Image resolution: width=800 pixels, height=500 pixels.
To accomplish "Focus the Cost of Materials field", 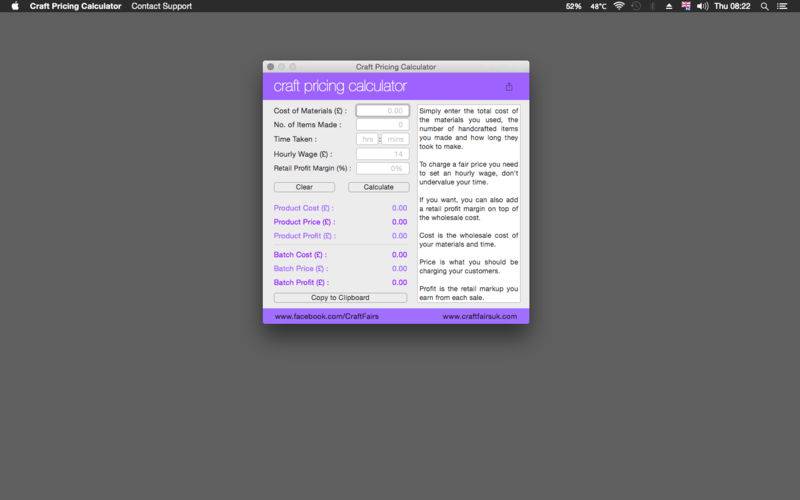I will 382,111.
